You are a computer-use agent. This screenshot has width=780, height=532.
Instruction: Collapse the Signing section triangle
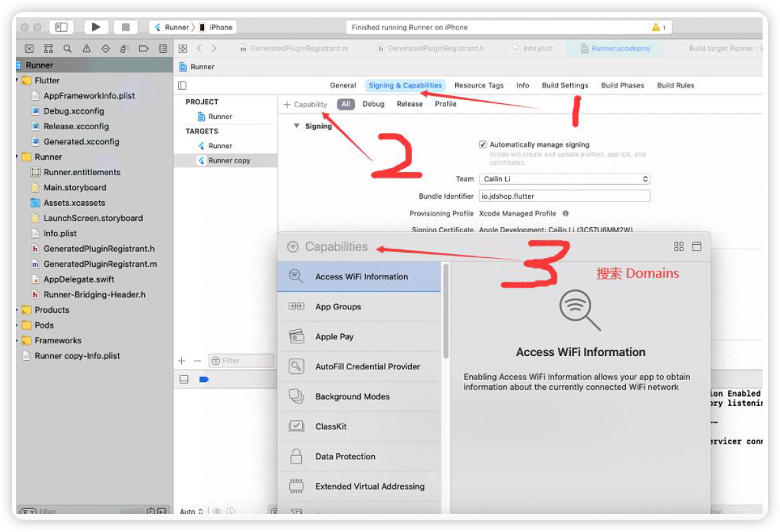coord(297,126)
